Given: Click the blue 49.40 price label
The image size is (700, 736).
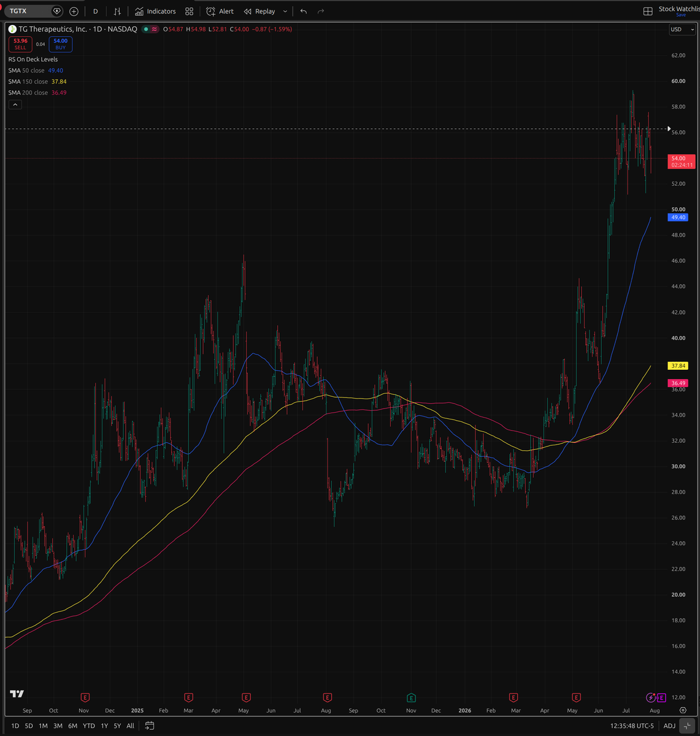Looking at the screenshot, I should click(x=678, y=218).
